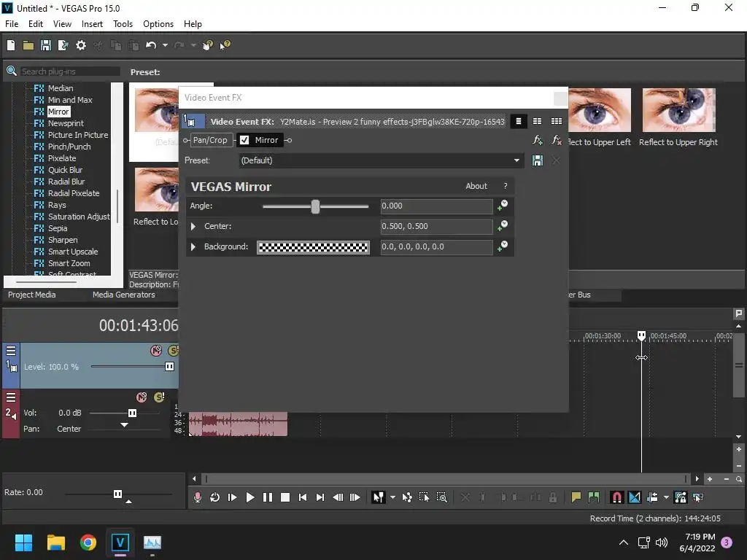Open the Normal Edit tool dropdown arrow

[392, 497]
